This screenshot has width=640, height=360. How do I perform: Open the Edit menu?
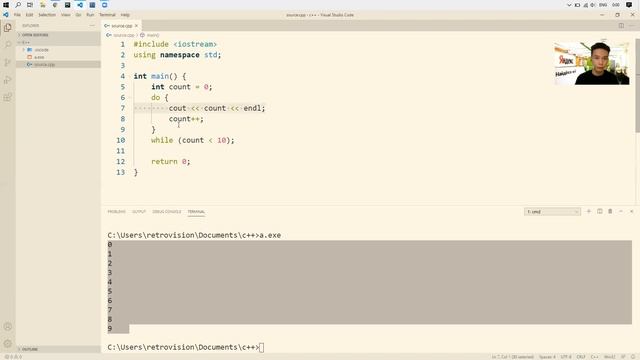pyautogui.click(x=29, y=15)
